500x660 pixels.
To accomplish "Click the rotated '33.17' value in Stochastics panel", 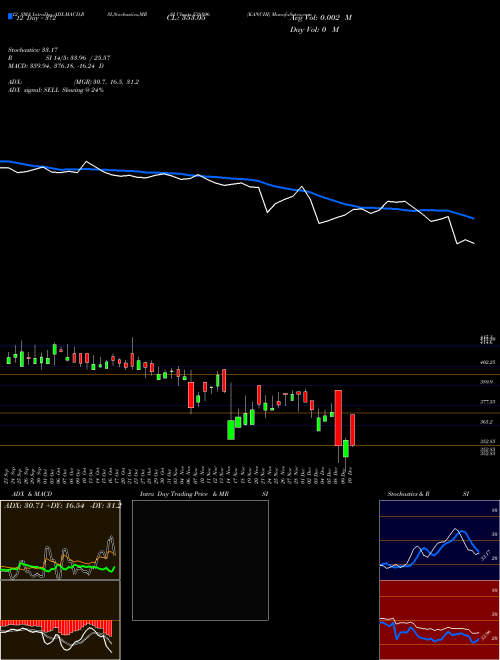I will point(486,555).
